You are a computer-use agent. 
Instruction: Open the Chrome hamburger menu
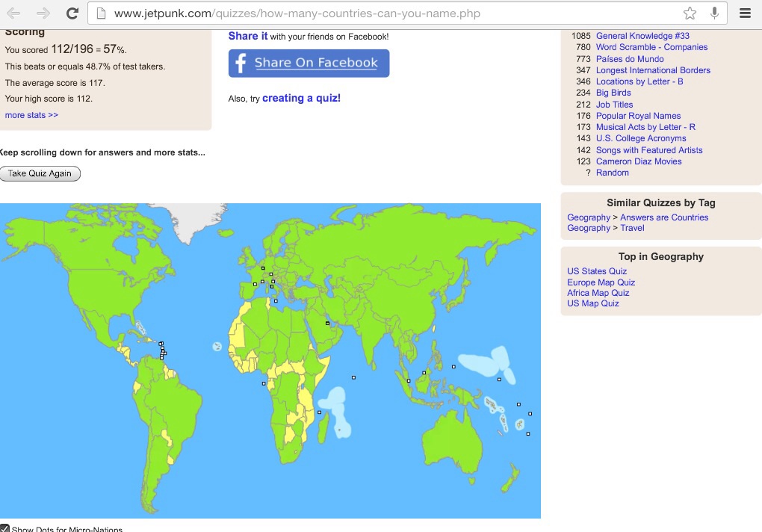744,13
